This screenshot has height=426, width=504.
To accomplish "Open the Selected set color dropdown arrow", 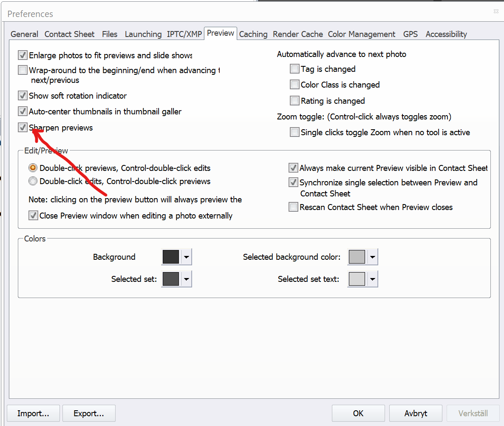I will tap(187, 279).
